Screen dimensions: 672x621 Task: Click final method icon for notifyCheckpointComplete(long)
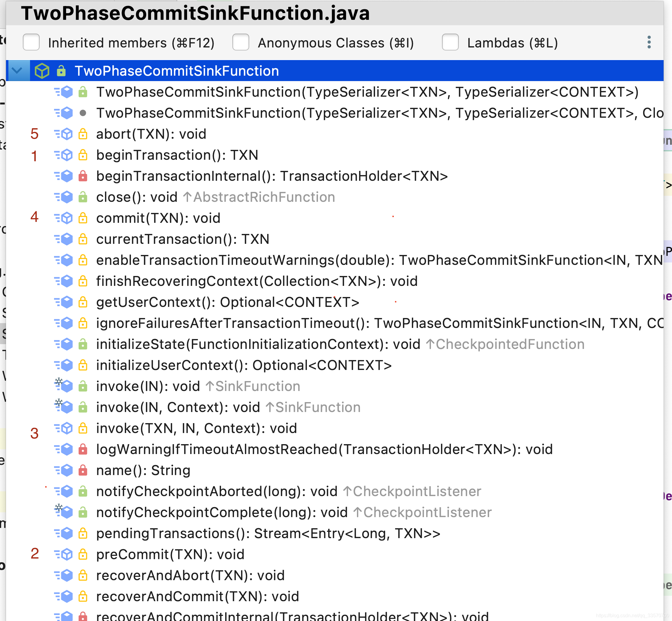[x=64, y=511]
